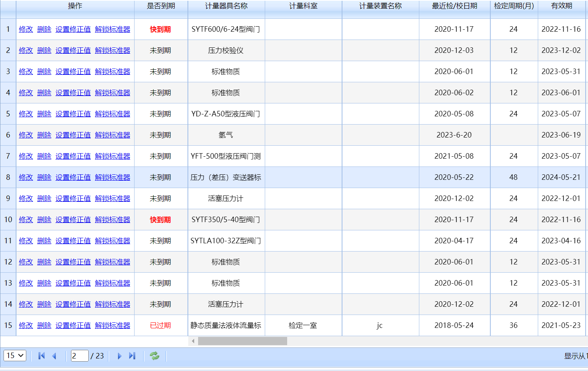Click the next page arrow

pos(120,356)
